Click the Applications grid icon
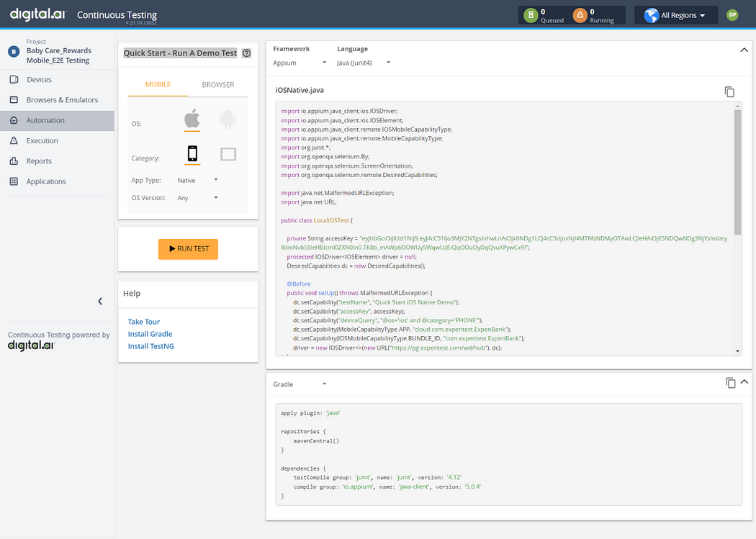The image size is (756, 539). click(14, 181)
